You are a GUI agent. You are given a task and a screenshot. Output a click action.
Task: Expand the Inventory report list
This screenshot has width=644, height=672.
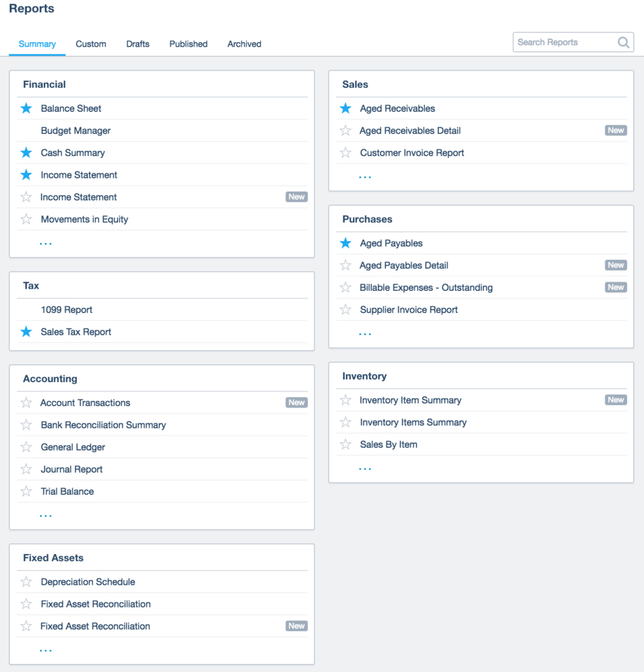tap(365, 467)
